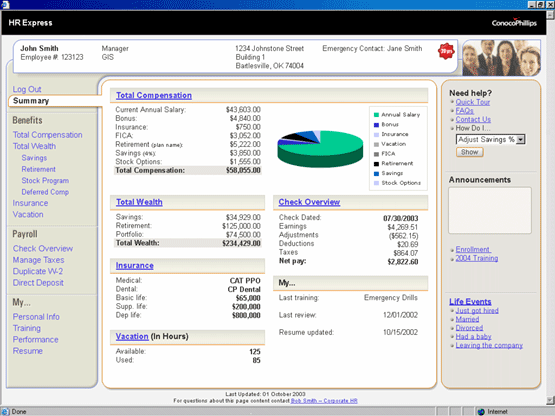The width and height of the screenshot is (555, 416).
Task: Click the page scrollbar down arrow
Action: (x=550, y=400)
